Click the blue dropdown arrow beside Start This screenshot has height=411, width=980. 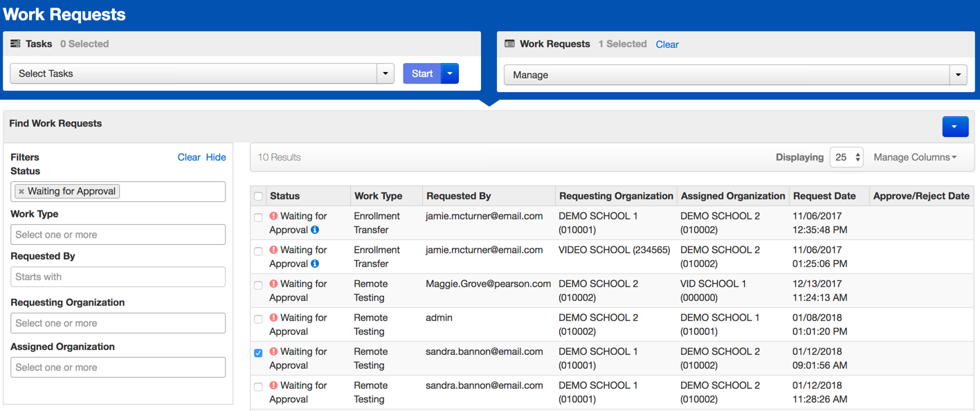tap(450, 73)
